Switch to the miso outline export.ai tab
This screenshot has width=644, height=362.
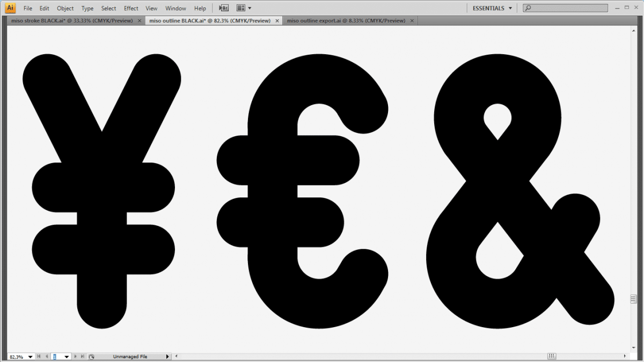pos(346,21)
